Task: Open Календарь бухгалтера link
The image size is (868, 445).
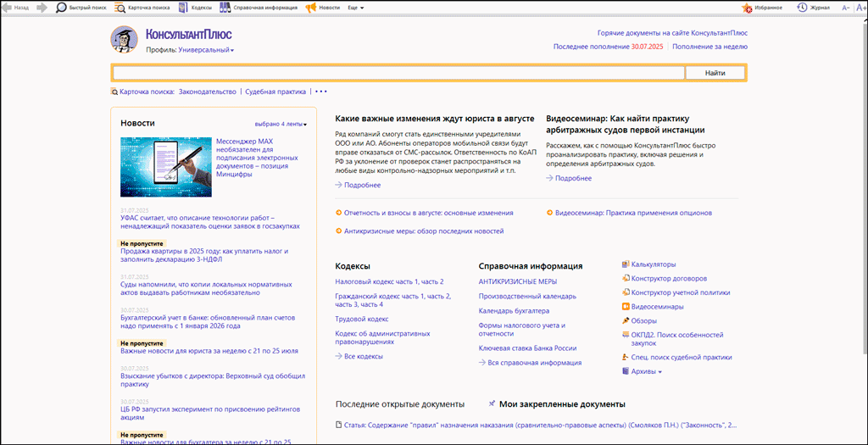Action: click(x=514, y=310)
